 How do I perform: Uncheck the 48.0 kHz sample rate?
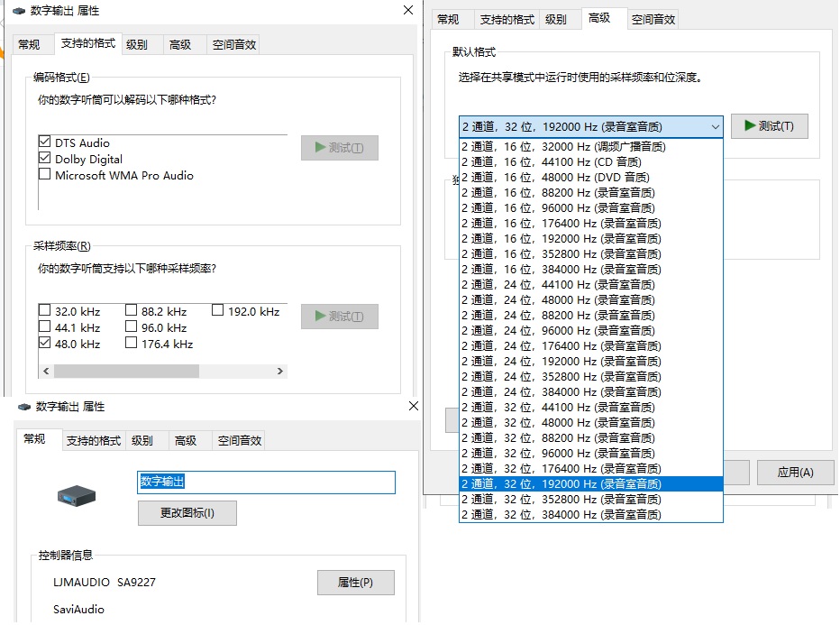click(x=45, y=343)
